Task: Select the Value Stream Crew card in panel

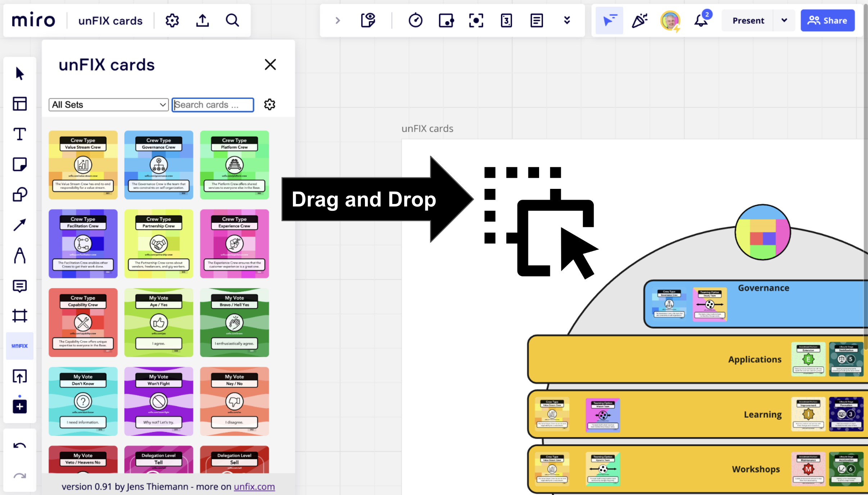Action: pos(83,165)
